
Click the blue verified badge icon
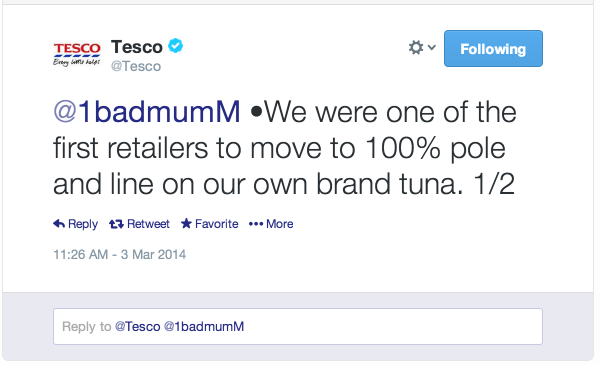pyautogui.click(x=176, y=46)
